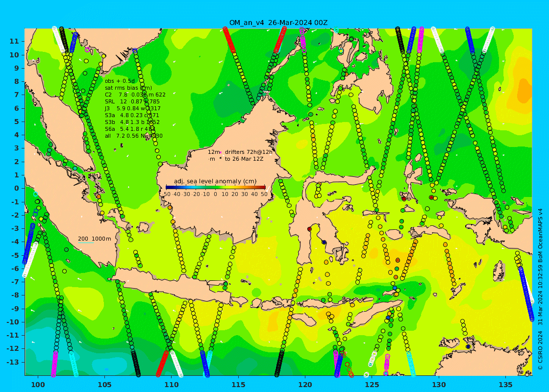Screen dimensions: 549x392
Task: Click the vertical CSIRO 2024 BoM OceanMAPS credit
Action: click(540, 289)
